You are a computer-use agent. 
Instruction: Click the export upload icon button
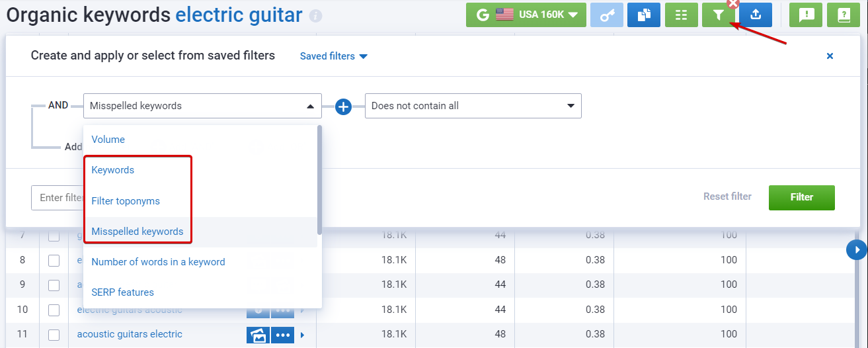756,15
